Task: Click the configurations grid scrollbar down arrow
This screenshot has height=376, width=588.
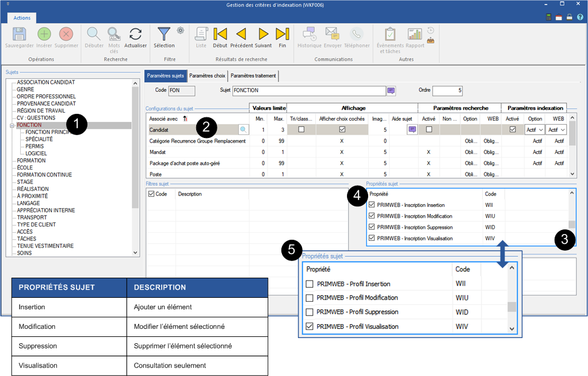Action: pyautogui.click(x=572, y=174)
